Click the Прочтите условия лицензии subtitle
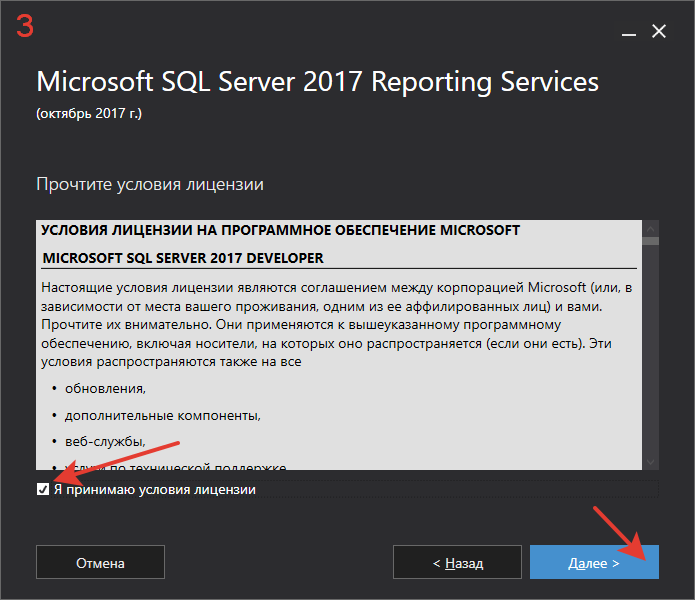The width and height of the screenshot is (695, 600). point(150,184)
